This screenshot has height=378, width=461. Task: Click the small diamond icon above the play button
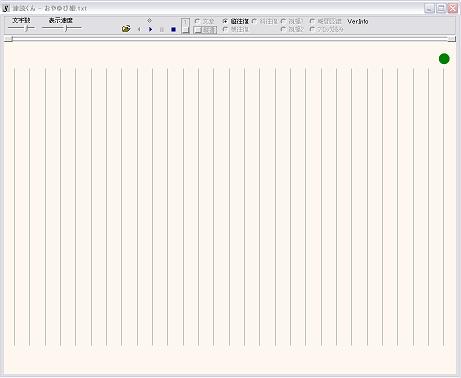pos(149,20)
